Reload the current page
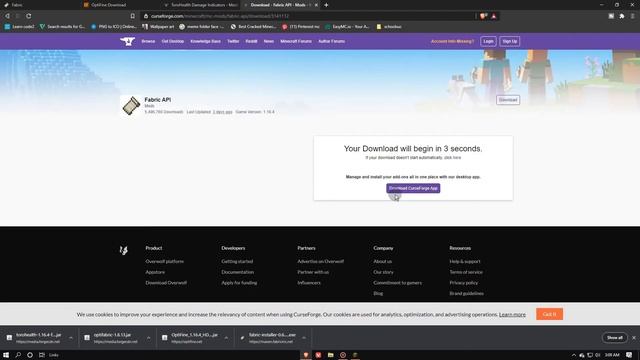This screenshot has width=640, height=360. pyautogui.click(x=29, y=16)
